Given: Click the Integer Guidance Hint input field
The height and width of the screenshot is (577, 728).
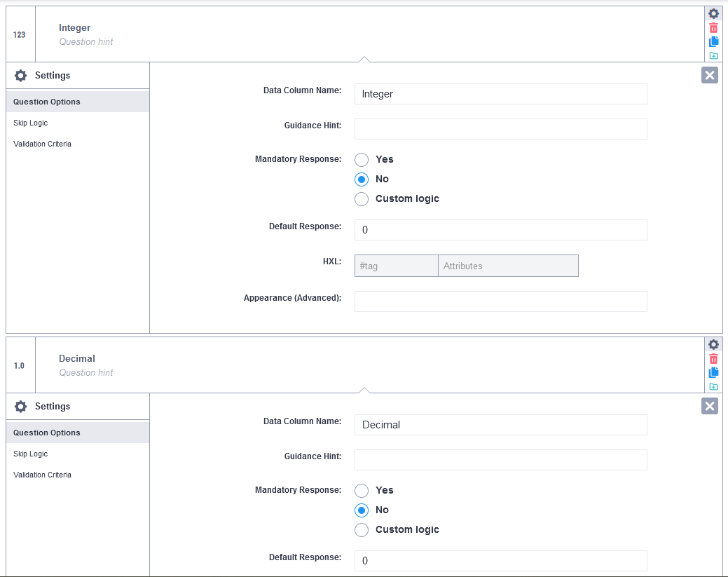Looking at the screenshot, I should [500, 129].
